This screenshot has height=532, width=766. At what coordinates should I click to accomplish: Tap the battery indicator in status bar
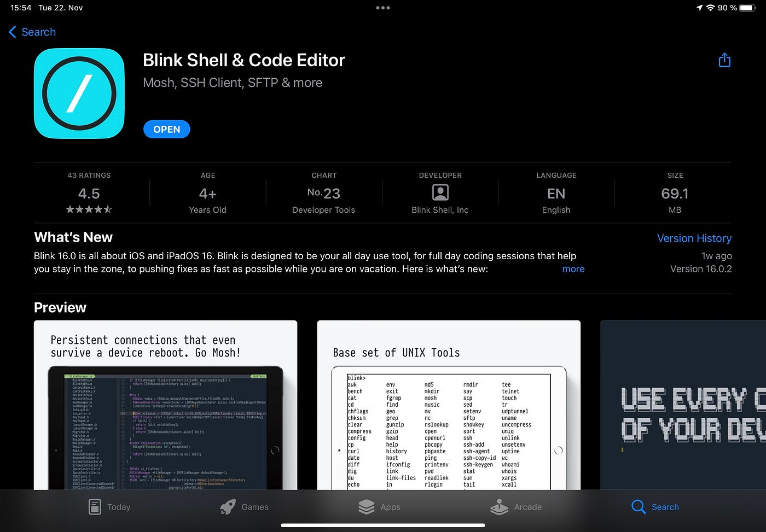746,8
